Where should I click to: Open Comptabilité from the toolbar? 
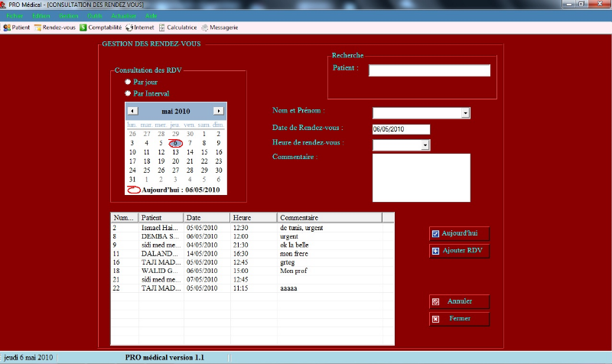click(99, 28)
